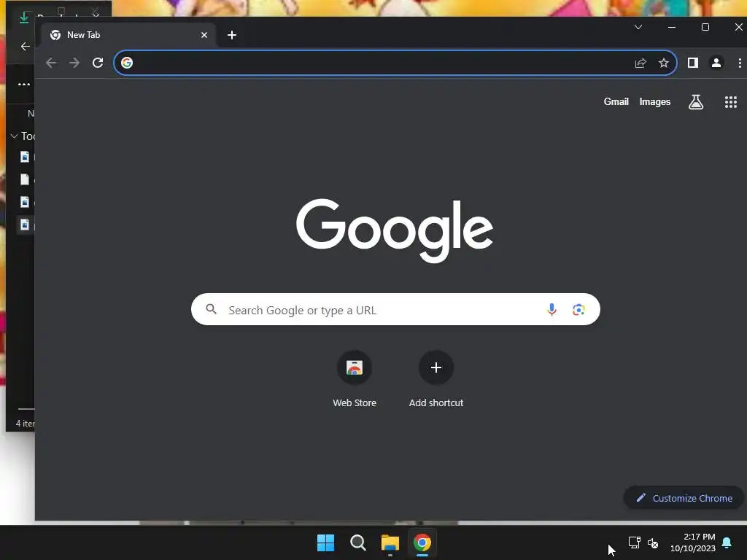Click Chrome's forward navigation arrow
This screenshot has height=560, width=747.
tap(74, 63)
